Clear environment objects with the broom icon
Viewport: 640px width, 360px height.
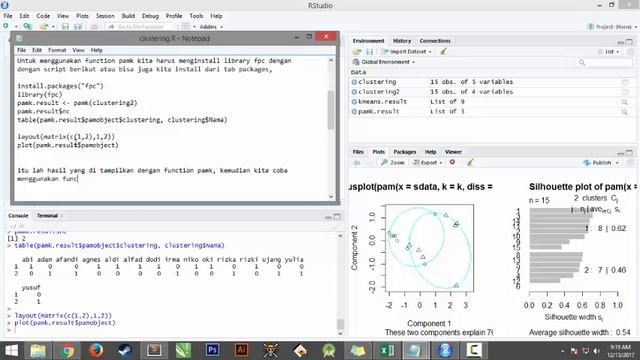pos(443,51)
